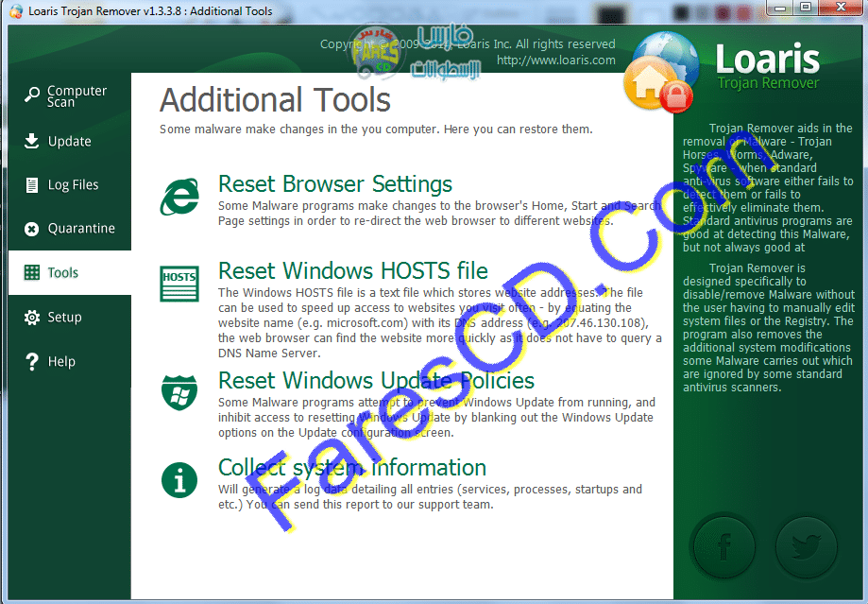Click the Tools grid icon
The height and width of the screenshot is (604, 868).
[32, 272]
